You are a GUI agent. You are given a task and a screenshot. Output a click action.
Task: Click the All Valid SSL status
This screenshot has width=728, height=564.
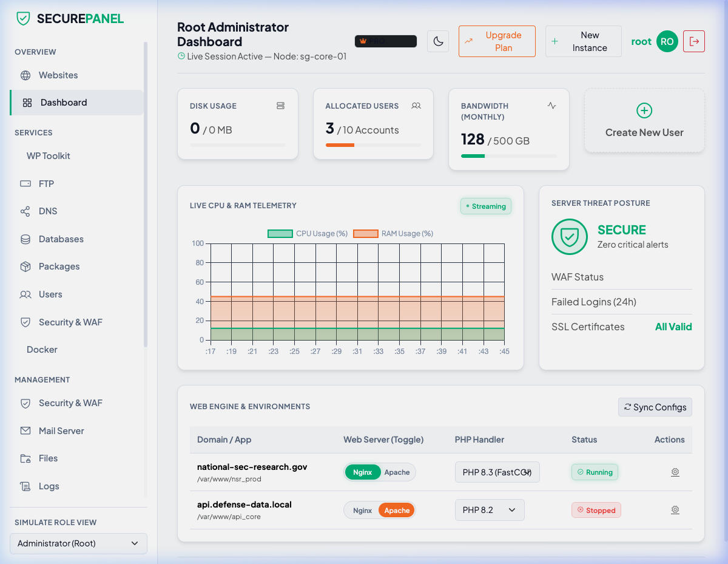[673, 327]
